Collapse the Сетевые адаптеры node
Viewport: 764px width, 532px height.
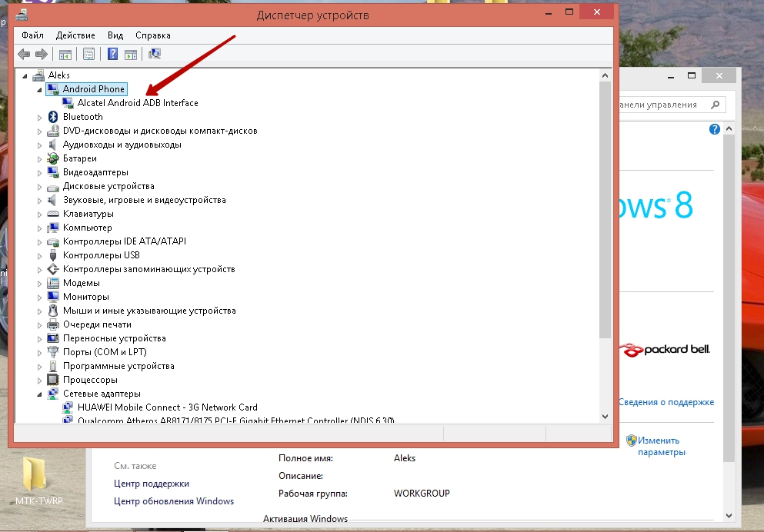click(x=40, y=394)
